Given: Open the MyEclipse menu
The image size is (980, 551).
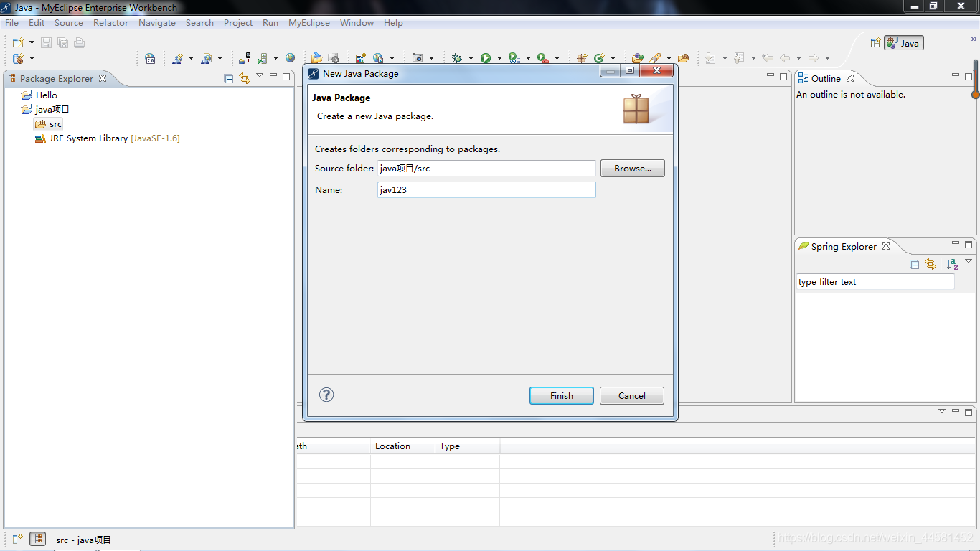Looking at the screenshot, I should coord(309,22).
